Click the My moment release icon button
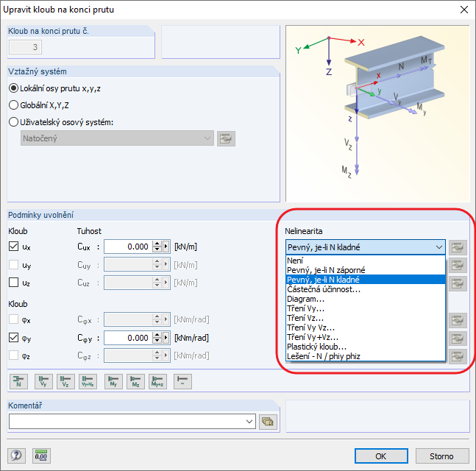This screenshot has width=476, height=471. coord(113,381)
